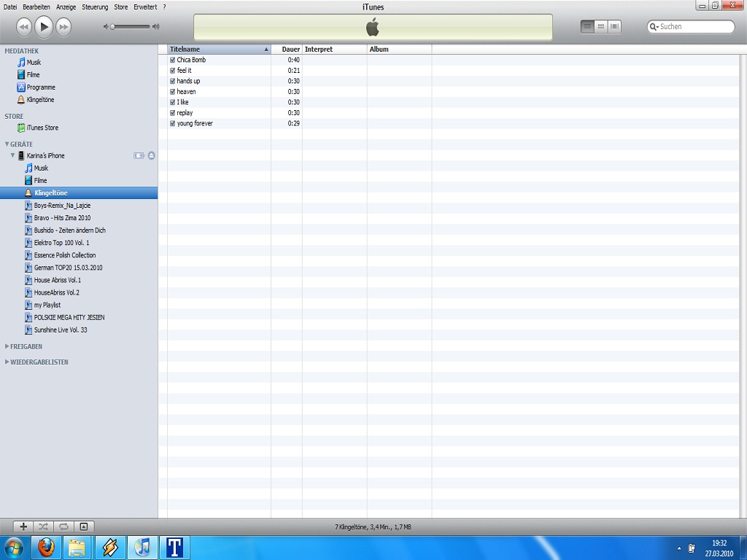Open the Steuerung menu
Viewport: 747px width, 560px height.
point(95,7)
